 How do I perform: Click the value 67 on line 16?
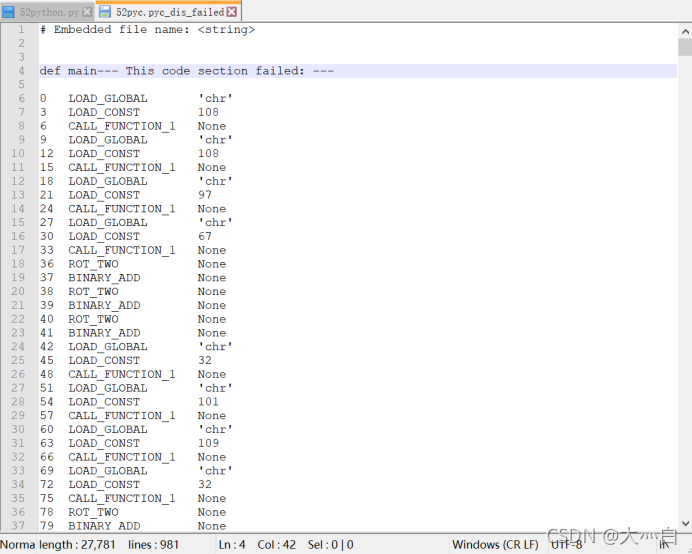tap(205, 236)
